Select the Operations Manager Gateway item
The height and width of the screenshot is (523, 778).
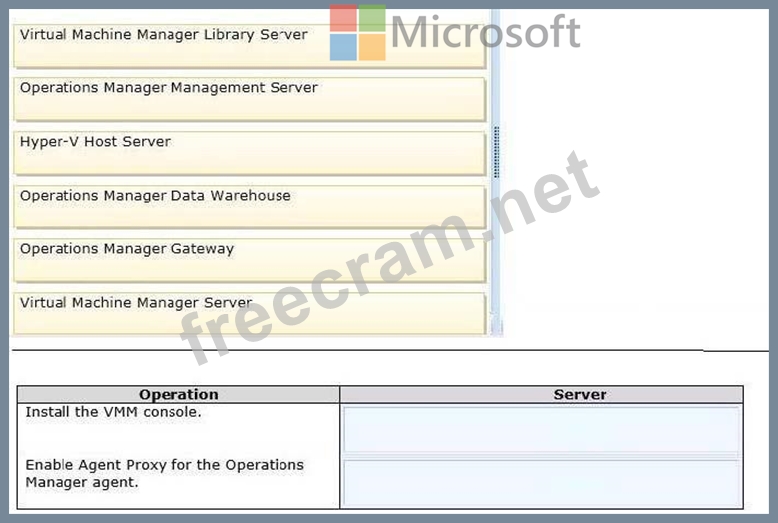pyautogui.click(x=250, y=260)
